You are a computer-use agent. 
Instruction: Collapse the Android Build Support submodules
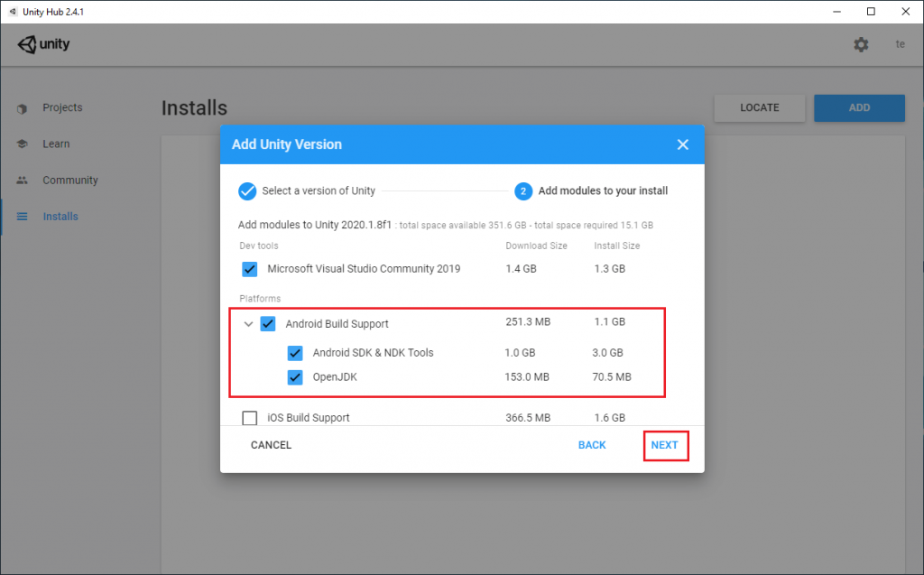point(249,324)
